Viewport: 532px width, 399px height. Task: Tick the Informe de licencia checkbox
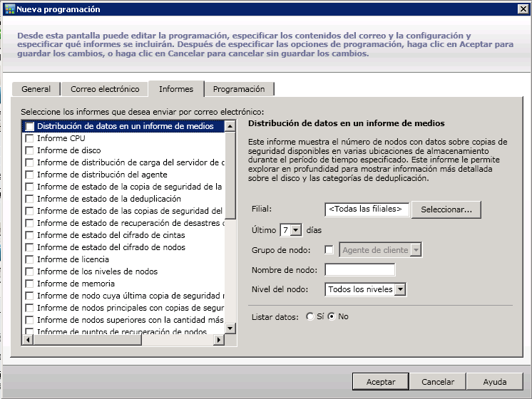tap(29, 259)
